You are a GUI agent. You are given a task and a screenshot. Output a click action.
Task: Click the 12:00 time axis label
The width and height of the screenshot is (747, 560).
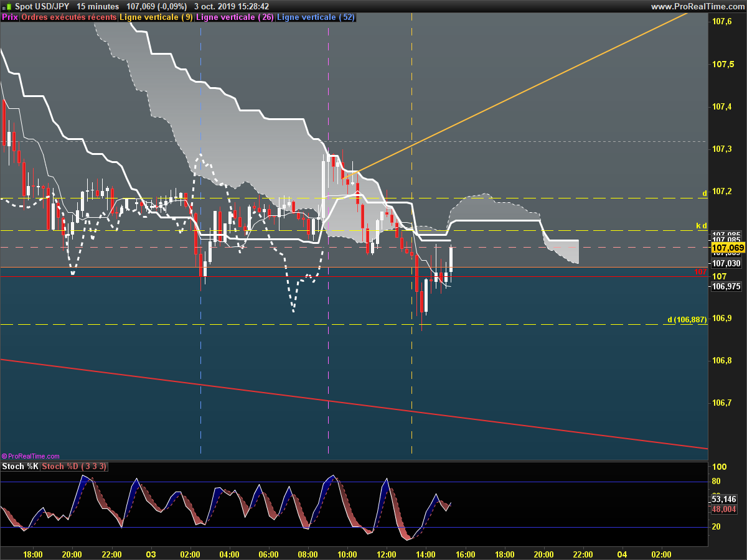[x=387, y=554]
